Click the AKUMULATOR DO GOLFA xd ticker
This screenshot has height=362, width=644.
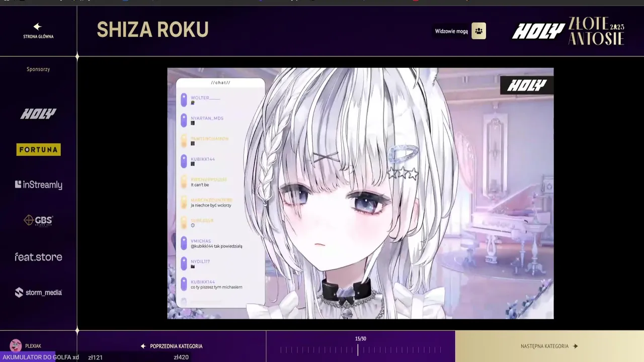(41, 357)
